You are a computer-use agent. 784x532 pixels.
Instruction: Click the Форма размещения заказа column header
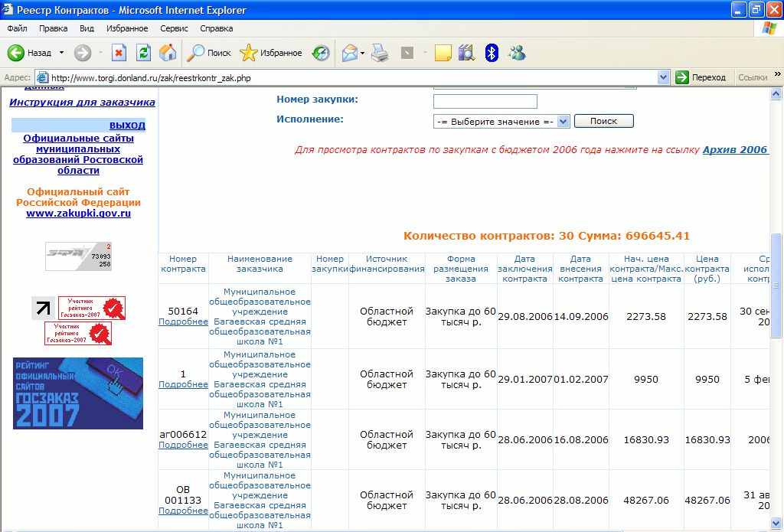point(461,269)
